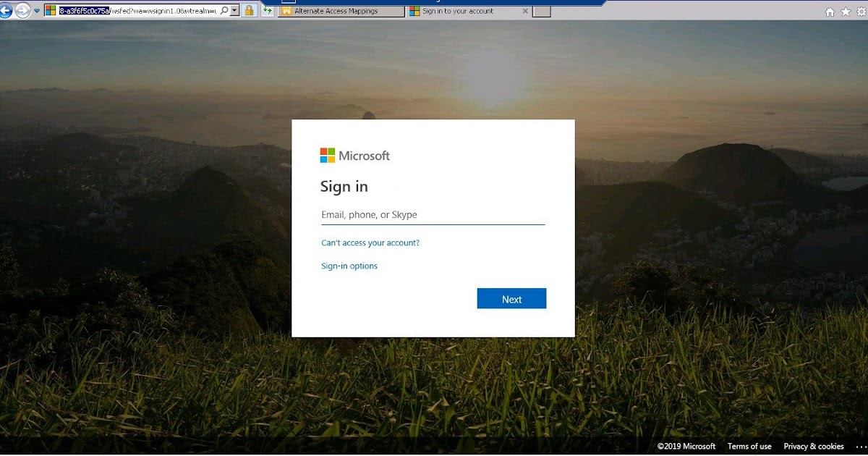Click the site icon on Alternate Access Mappings tab

pyautogui.click(x=286, y=10)
